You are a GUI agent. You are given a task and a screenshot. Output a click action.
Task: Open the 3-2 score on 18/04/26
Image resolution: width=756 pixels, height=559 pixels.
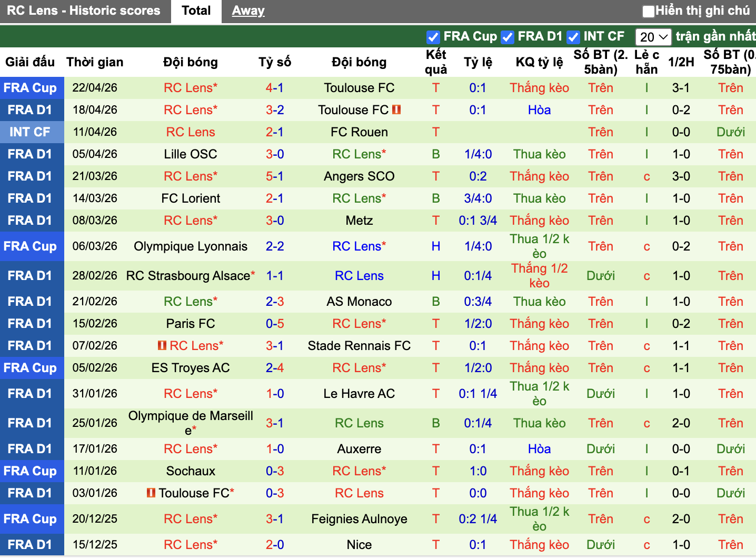pyautogui.click(x=275, y=110)
